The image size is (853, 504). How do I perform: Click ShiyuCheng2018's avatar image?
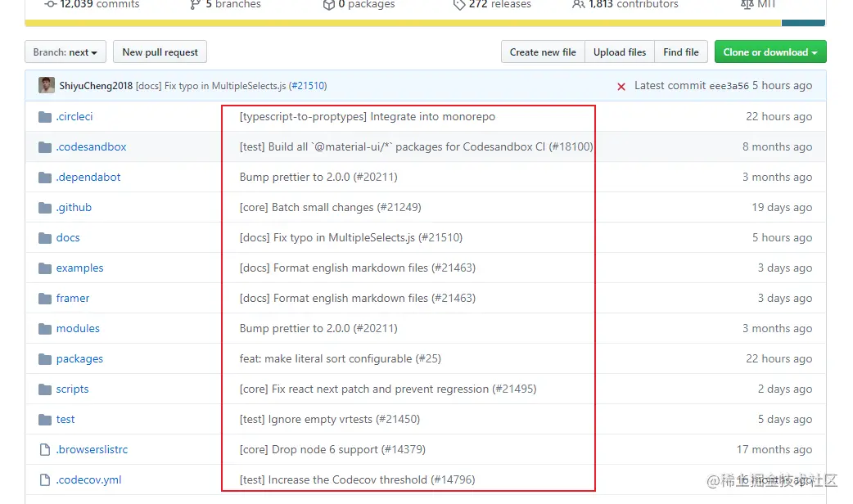46,85
